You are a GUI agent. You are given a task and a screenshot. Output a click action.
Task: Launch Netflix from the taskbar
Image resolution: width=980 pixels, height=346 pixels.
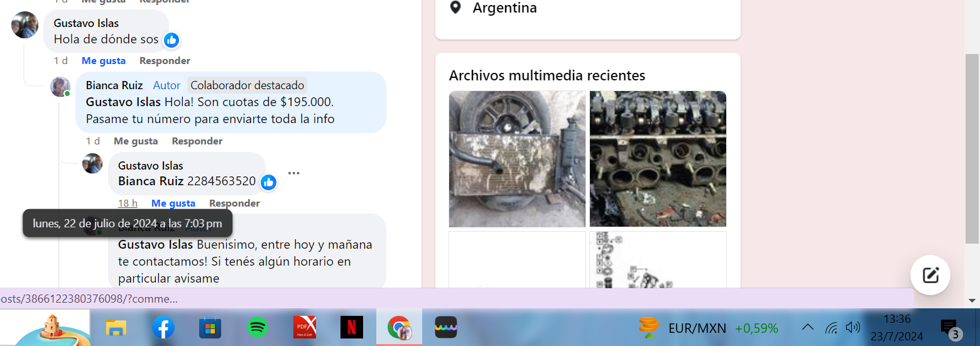[x=352, y=327]
